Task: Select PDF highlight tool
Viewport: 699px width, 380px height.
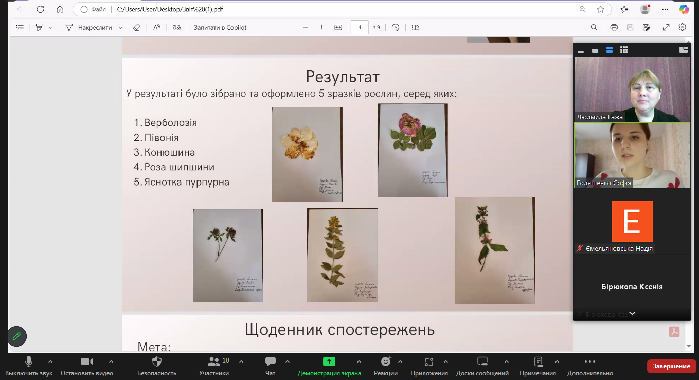Action: 39,27
